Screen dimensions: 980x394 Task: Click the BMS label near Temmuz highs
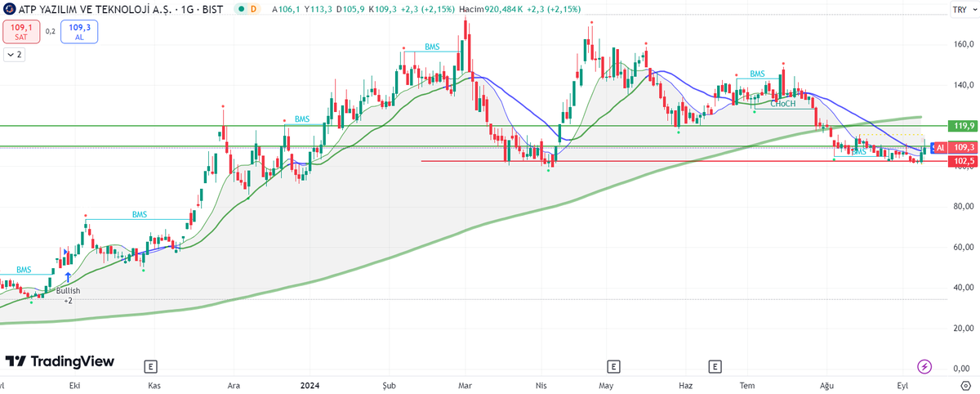(758, 74)
